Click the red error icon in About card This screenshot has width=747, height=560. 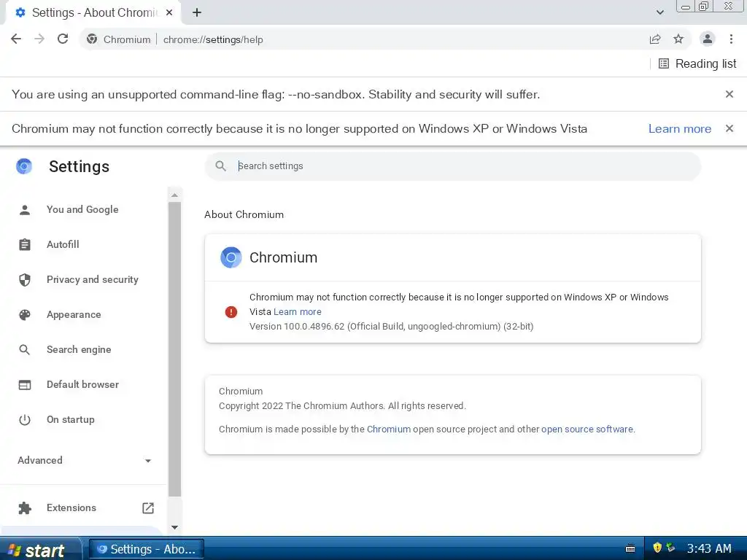click(231, 312)
